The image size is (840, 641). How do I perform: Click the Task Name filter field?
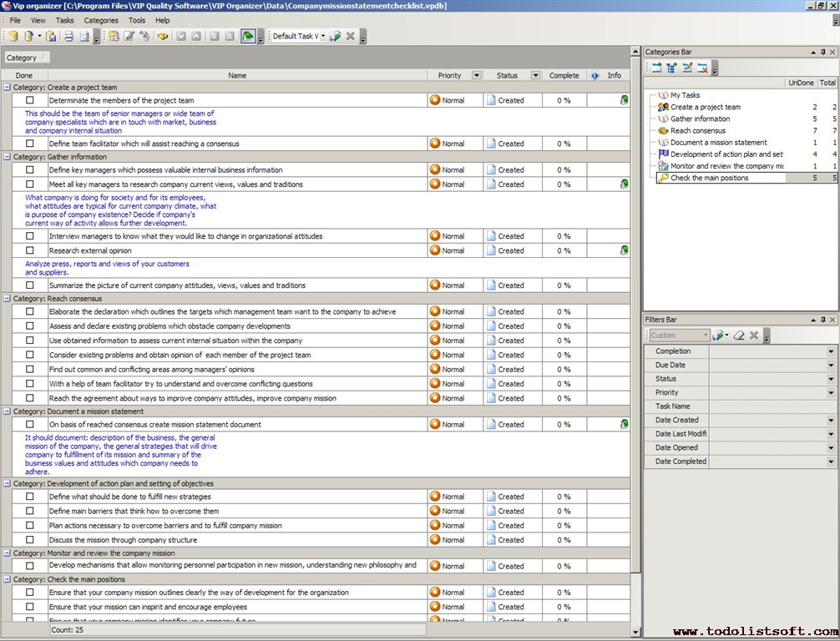pyautogui.click(x=772, y=406)
